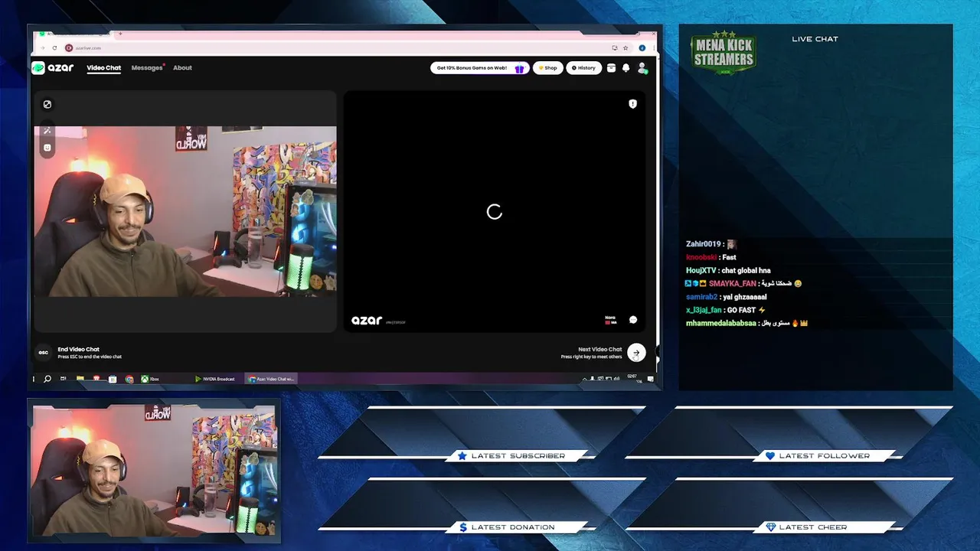980x551 pixels.
Task: Open the chat bubble icon on the partner video
Action: click(x=633, y=320)
